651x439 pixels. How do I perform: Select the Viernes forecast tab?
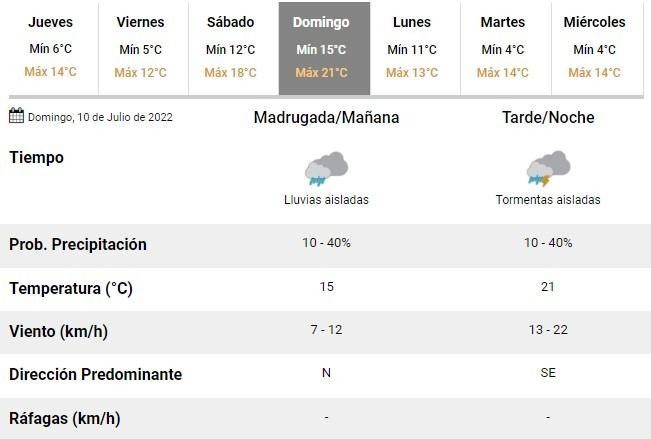tap(140, 48)
